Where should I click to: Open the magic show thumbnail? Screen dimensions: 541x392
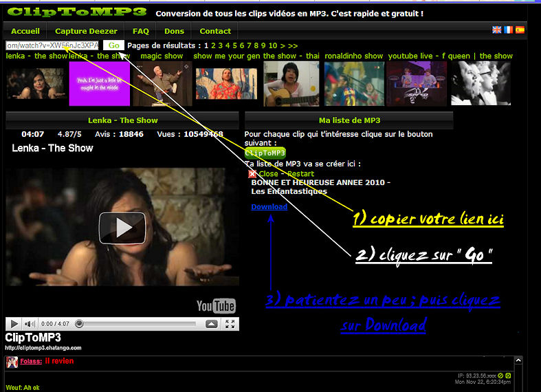pos(162,83)
